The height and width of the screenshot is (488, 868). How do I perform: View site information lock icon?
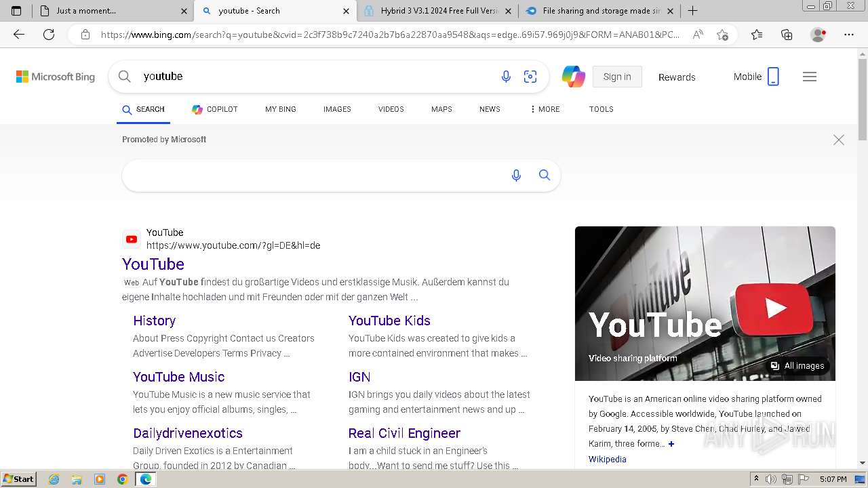(x=85, y=35)
